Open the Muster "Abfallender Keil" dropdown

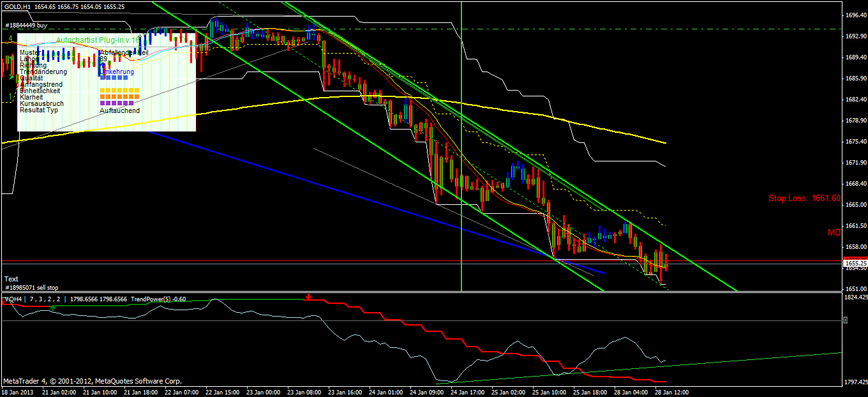124,52
